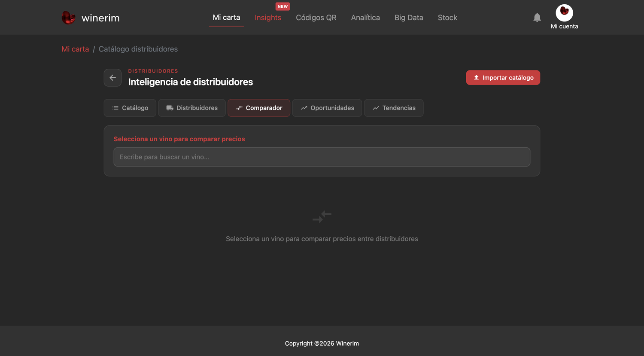The width and height of the screenshot is (644, 356).
Task: Open the Big Data section
Action: (409, 18)
